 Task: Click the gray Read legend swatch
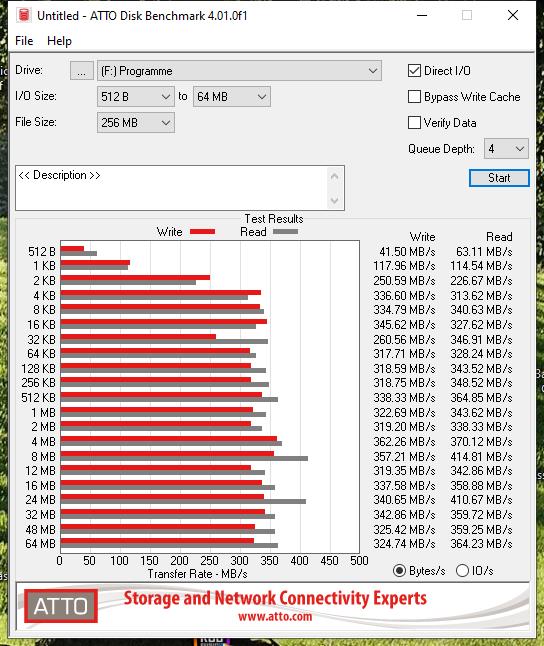pos(285,232)
